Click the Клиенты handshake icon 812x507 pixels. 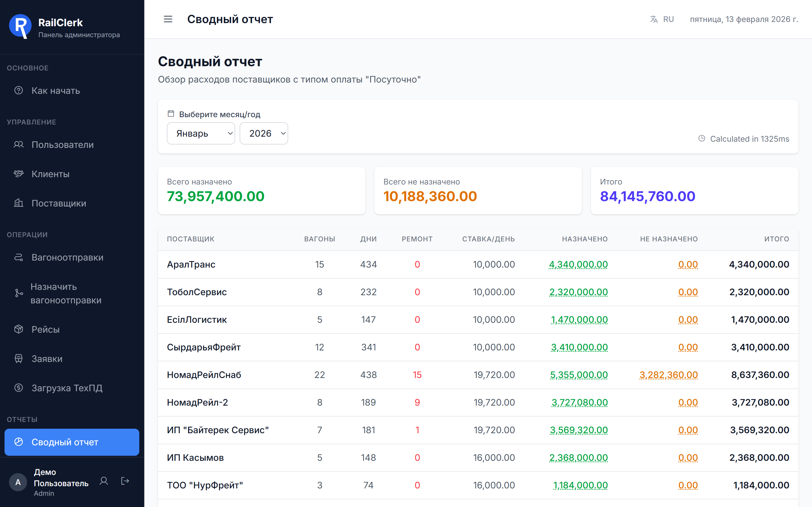19,174
